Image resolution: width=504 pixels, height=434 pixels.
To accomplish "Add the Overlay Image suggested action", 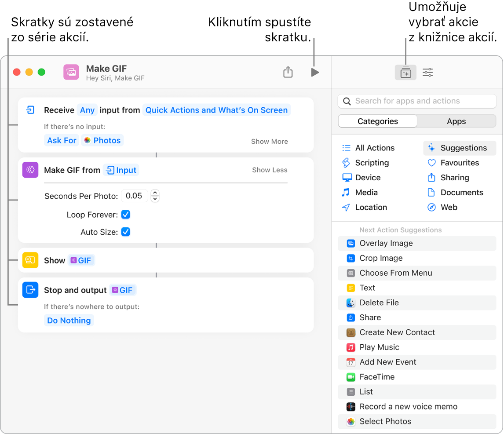I will tap(417, 243).
